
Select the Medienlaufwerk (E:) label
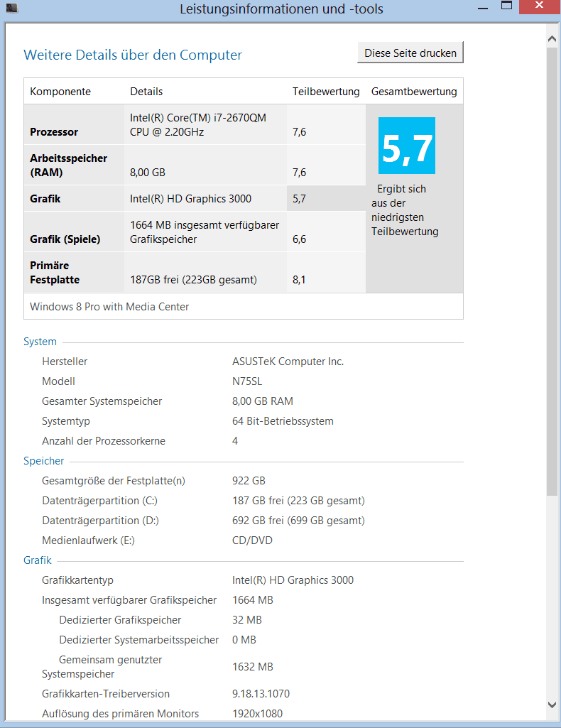[x=88, y=540]
